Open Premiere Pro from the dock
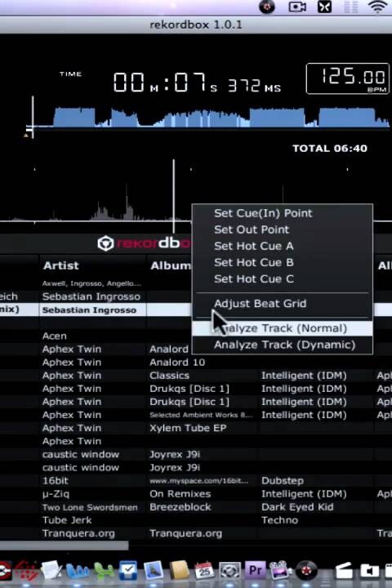This screenshot has height=588, width=392. pos(255,570)
